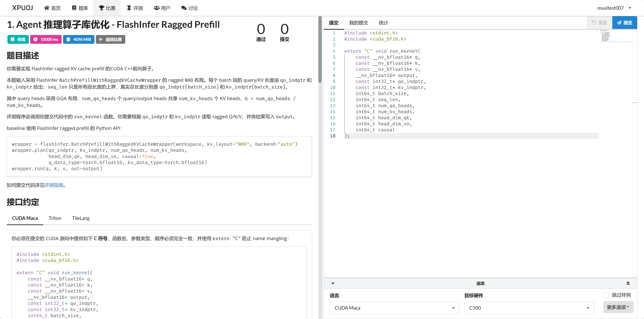Viewport: 644px width, 319px height.
Task: Click the 重置 reset button
Action: (600, 23)
